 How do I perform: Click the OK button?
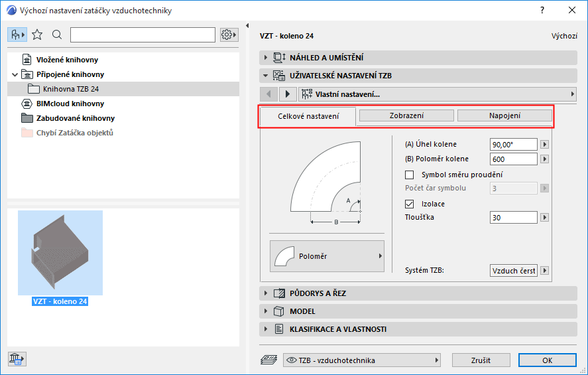pos(547,360)
